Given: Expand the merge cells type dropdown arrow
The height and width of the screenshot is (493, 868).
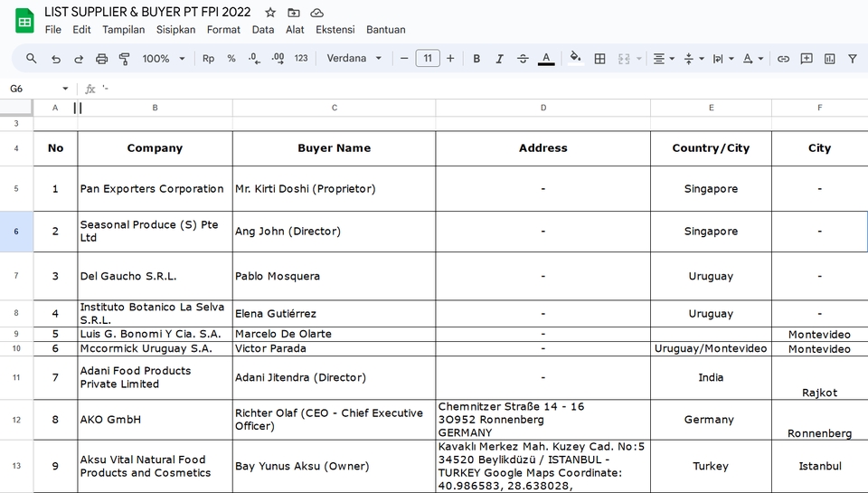Looking at the screenshot, I should click(x=639, y=58).
